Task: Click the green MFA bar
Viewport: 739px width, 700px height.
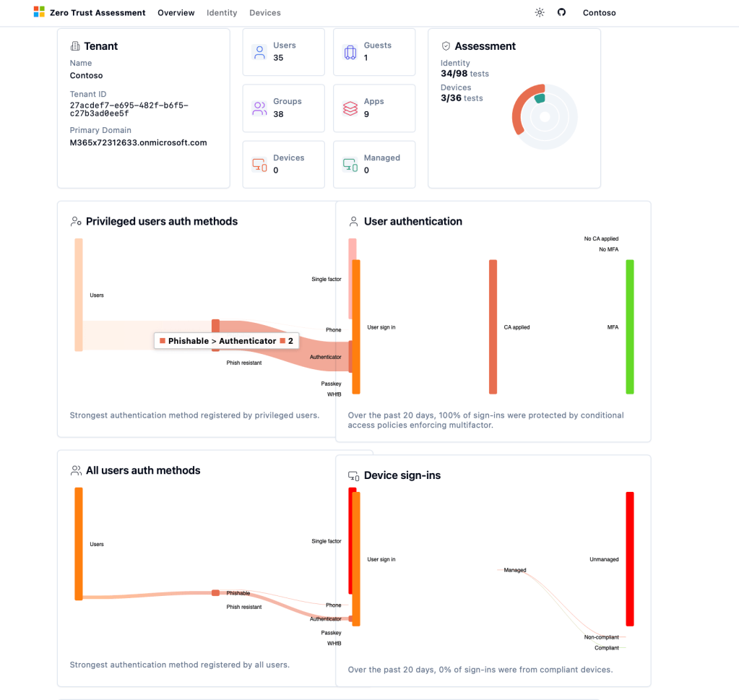Action: (630, 327)
